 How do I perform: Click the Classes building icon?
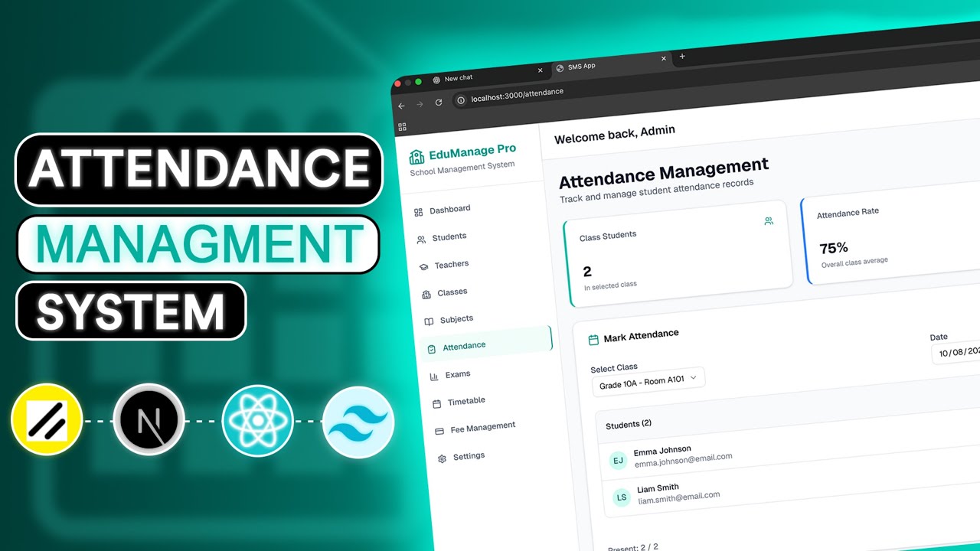click(426, 295)
